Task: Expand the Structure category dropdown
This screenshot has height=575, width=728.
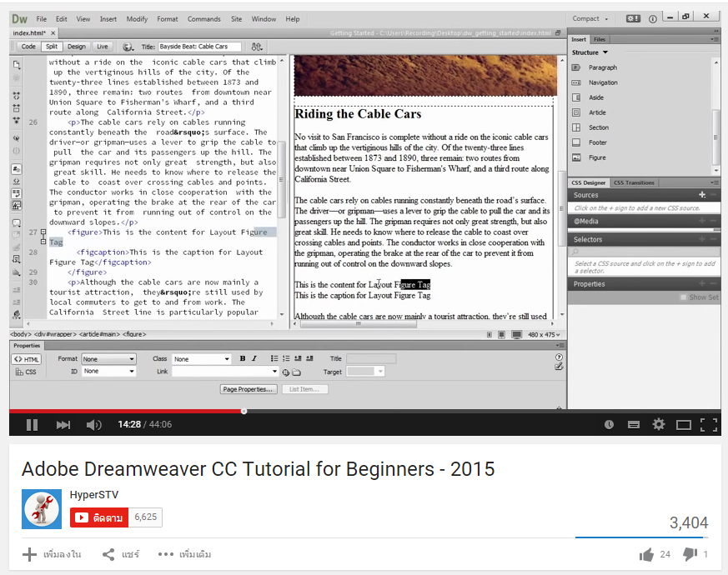Action: point(590,52)
